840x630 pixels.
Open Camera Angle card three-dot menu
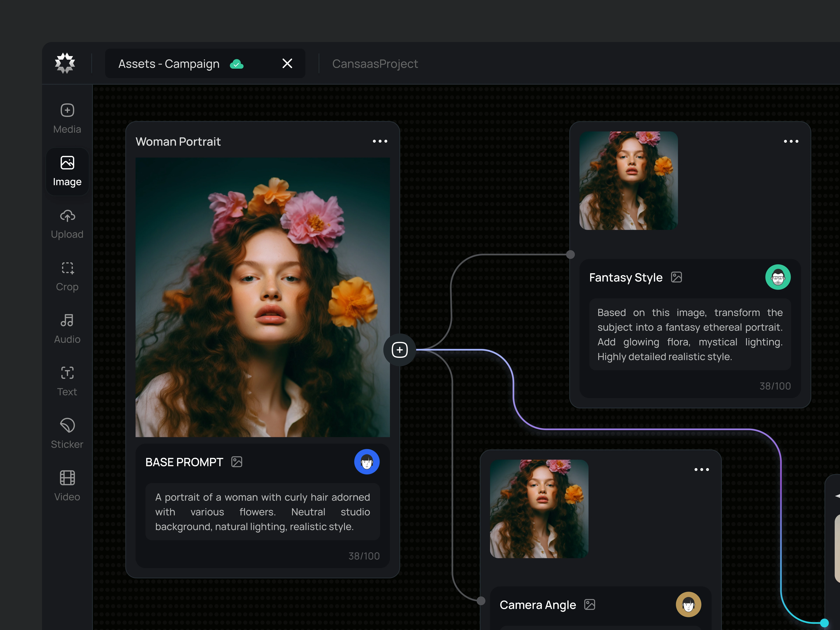[x=701, y=470]
